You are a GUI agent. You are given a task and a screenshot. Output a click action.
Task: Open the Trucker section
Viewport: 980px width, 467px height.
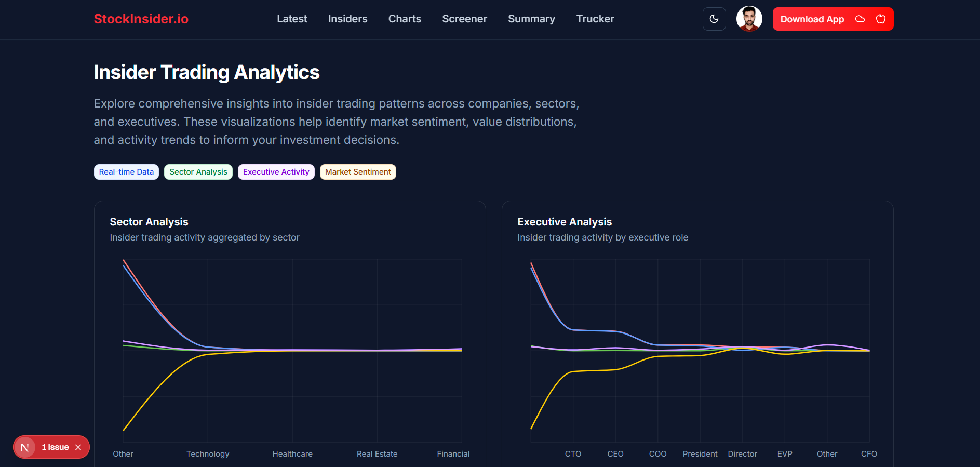[x=595, y=19]
